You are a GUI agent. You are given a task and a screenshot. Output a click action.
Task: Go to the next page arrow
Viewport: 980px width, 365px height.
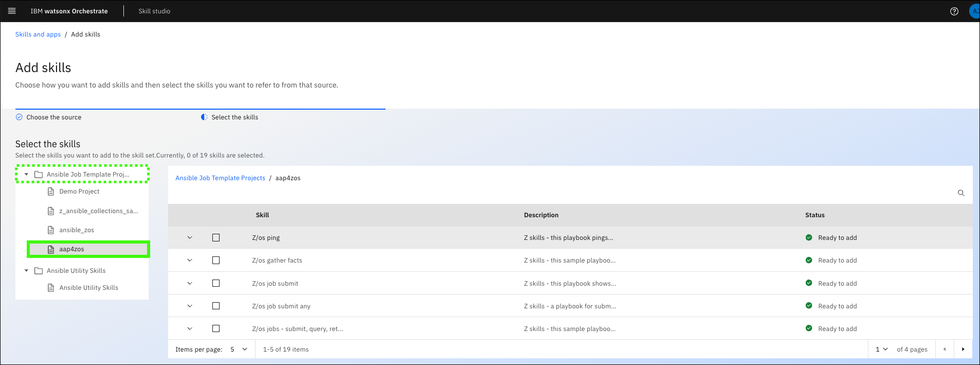(x=963, y=349)
